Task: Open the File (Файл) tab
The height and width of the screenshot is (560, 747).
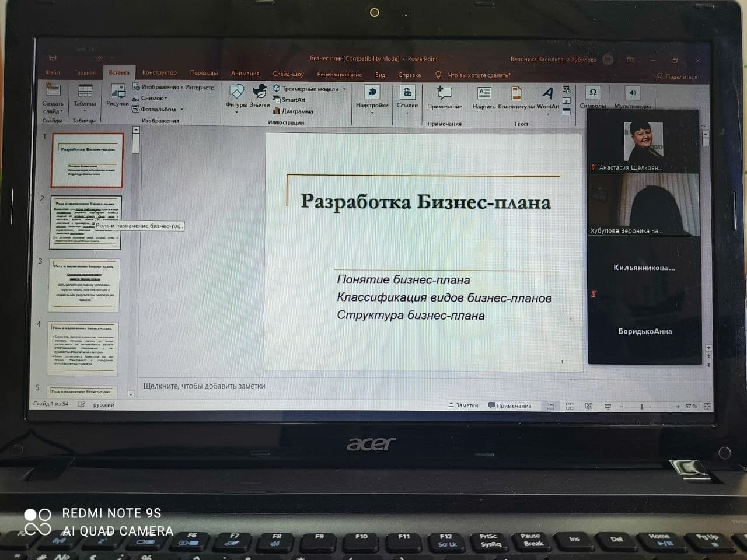Action: point(53,72)
